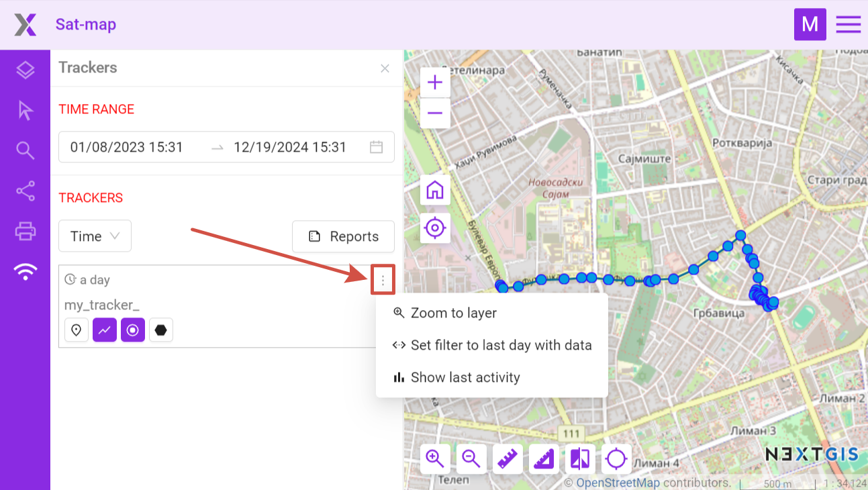Screen dimensions: 868x490
Task: Open my_tracker_ three-dots options menu
Action: pos(383,280)
